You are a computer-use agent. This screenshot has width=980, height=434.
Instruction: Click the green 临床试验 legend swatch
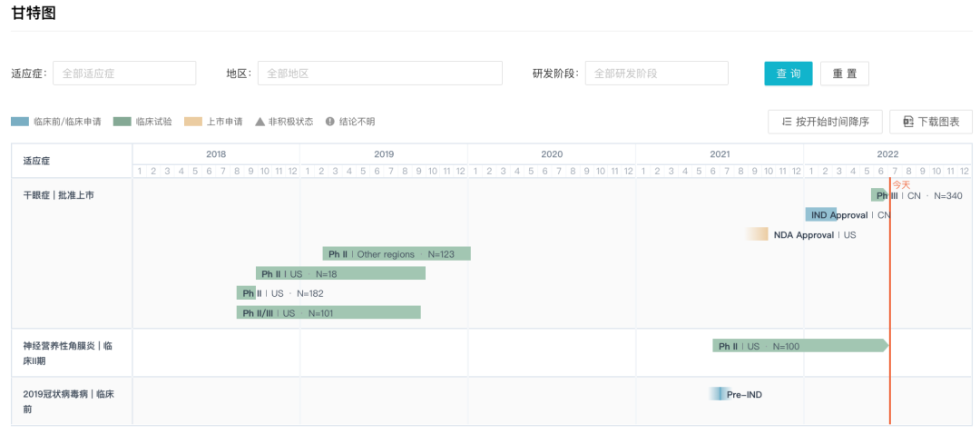(x=122, y=122)
